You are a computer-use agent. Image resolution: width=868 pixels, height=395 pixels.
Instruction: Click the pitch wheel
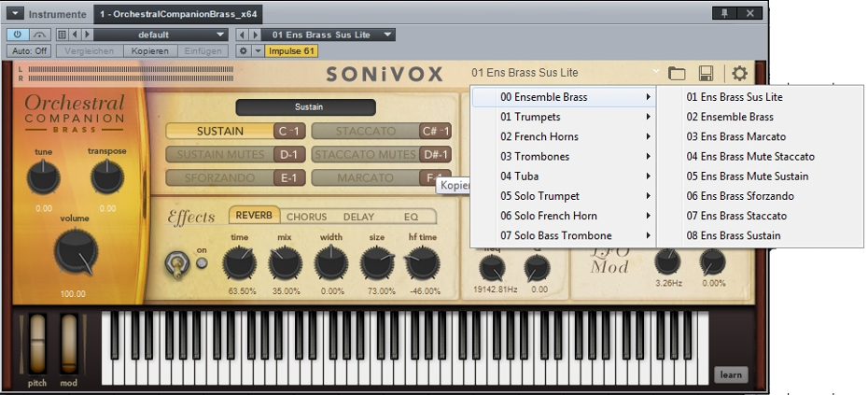point(37,344)
